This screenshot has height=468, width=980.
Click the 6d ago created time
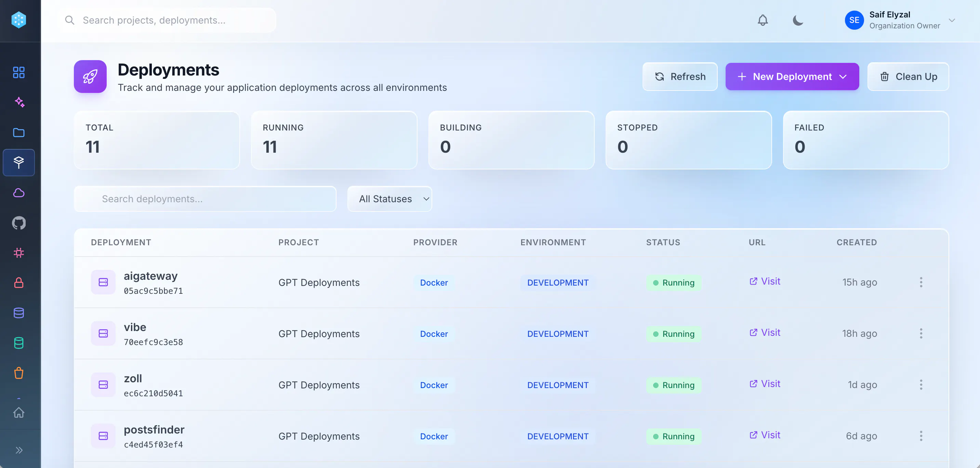tap(862, 436)
